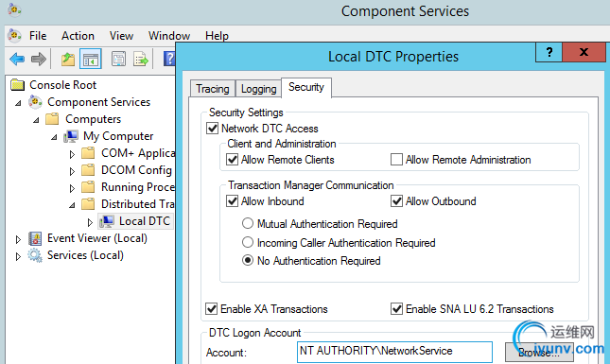Uncheck Network DTC Access checkbox

(212, 129)
